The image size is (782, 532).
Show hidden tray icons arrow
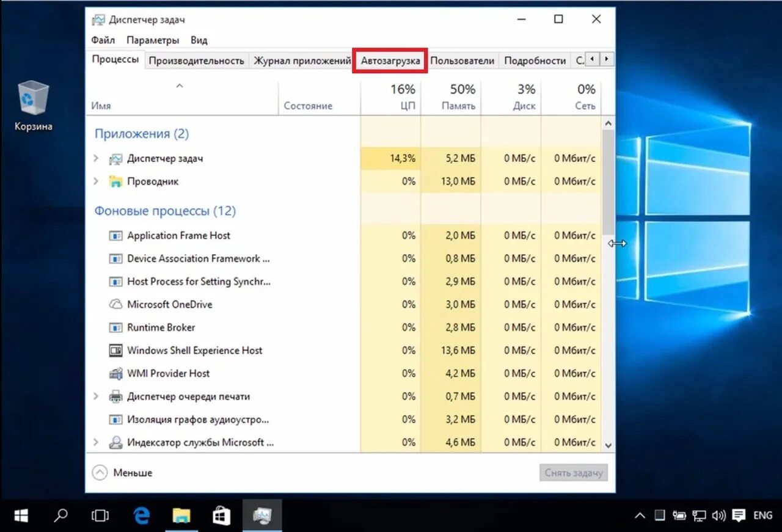(x=640, y=516)
